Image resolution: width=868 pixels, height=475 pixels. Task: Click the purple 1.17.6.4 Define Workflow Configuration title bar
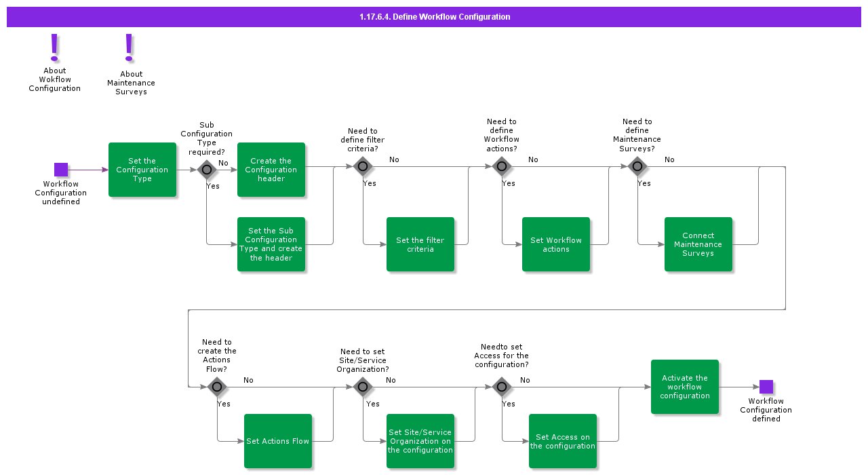click(x=434, y=16)
